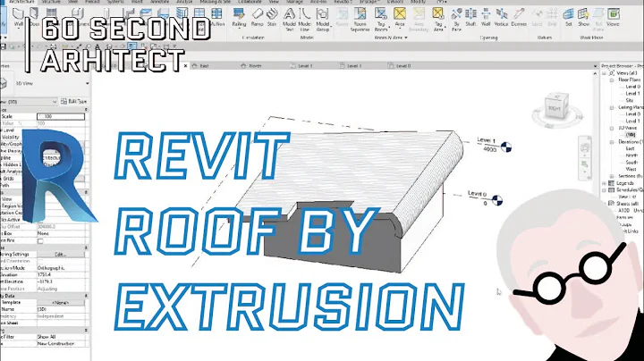This screenshot has width=644, height=361.
Task: Open the West elevation in Project Browser
Action: tap(631, 169)
